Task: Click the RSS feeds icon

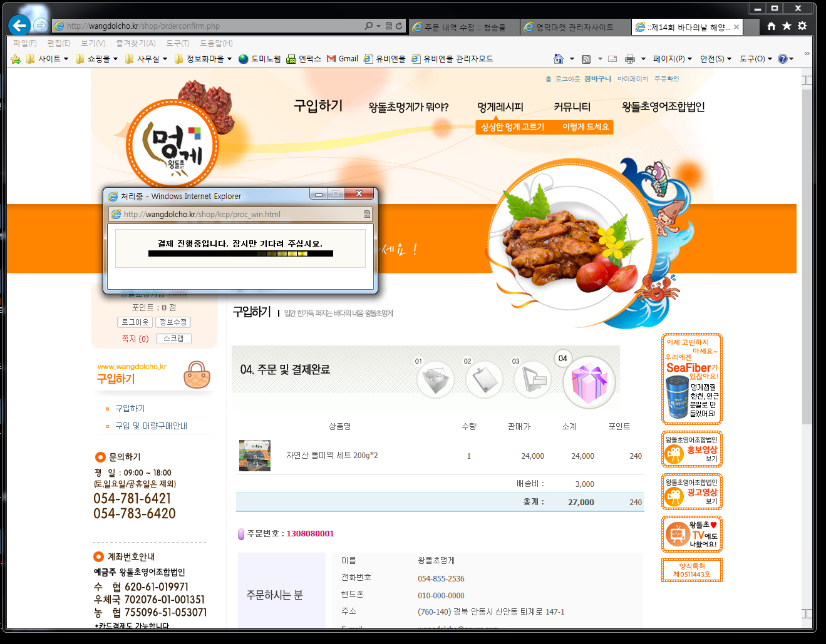Action: [x=586, y=59]
